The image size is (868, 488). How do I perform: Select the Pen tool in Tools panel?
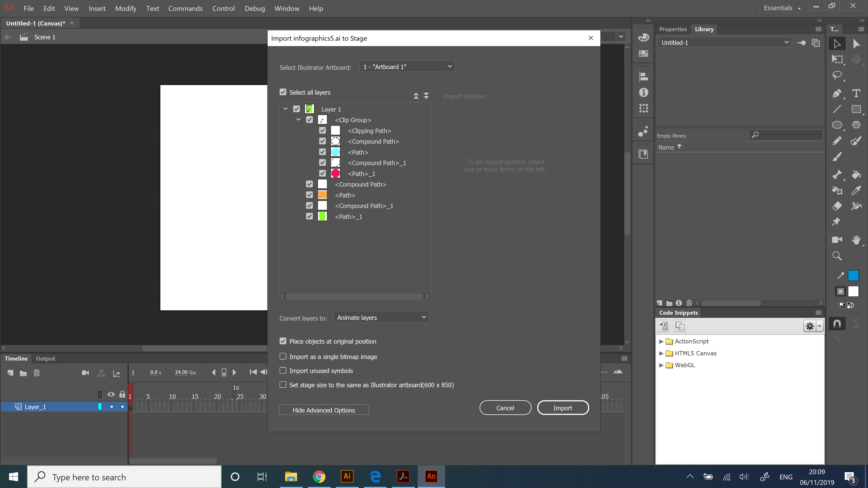837,93
